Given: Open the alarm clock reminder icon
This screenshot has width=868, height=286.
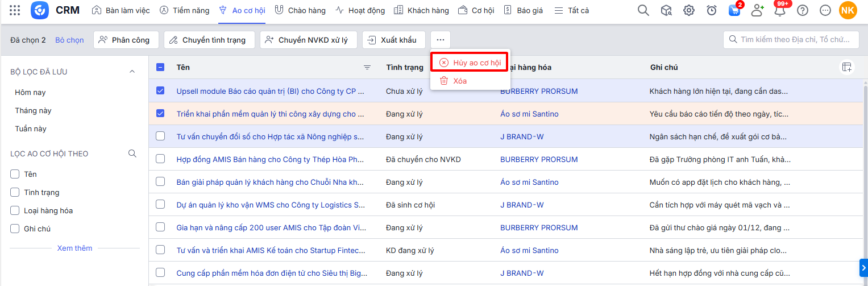Looking at the screenshot, I should coord(712,10).
